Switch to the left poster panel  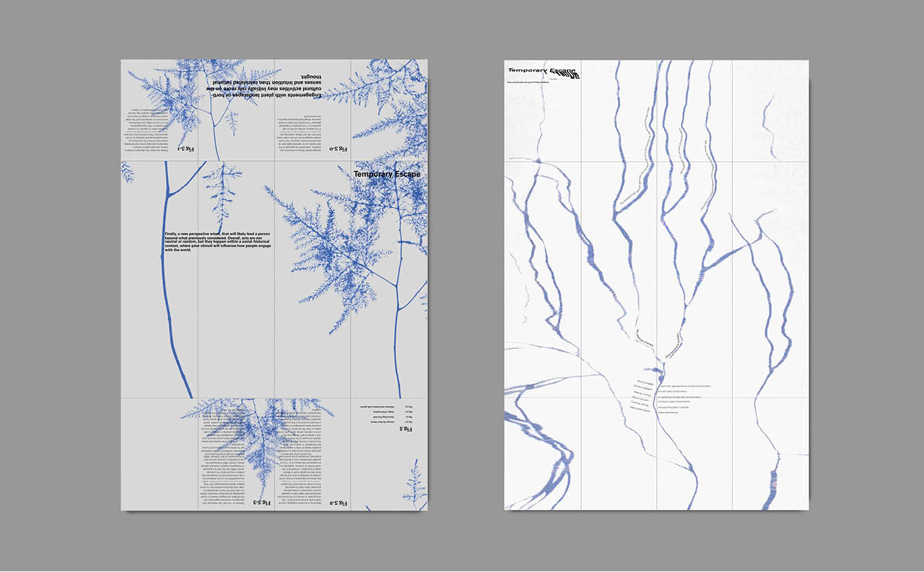pyautogui.click(x=274, y=289)
